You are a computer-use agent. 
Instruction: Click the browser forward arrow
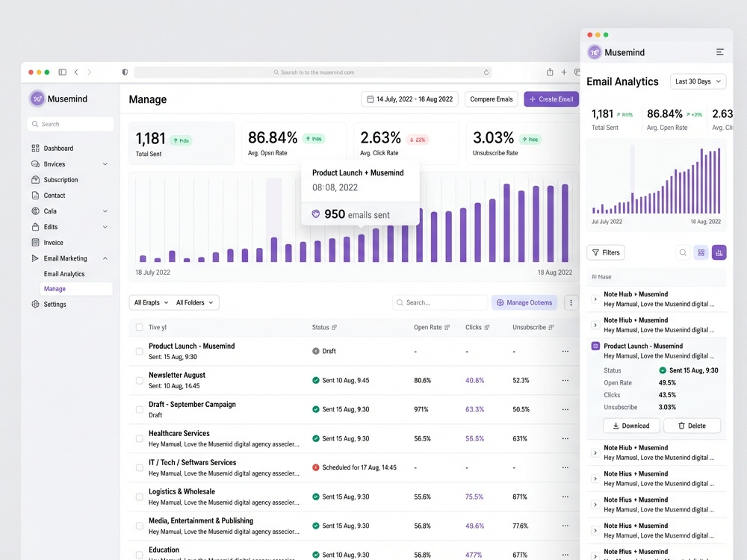click(89, 72)
